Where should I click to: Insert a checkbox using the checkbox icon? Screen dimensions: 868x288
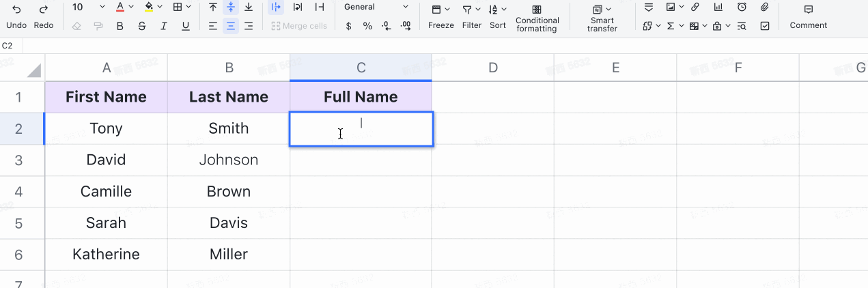(x=764, y=26)
